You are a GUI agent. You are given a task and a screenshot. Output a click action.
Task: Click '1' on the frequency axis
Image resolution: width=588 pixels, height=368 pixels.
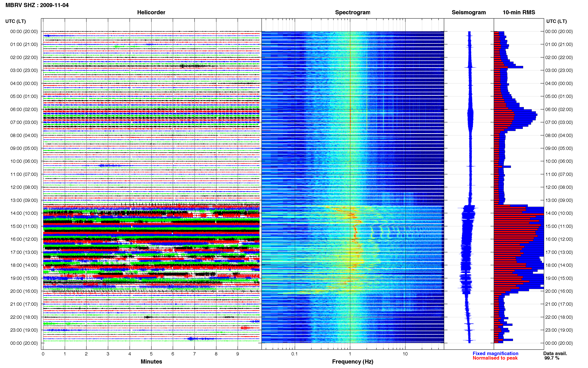350,354
